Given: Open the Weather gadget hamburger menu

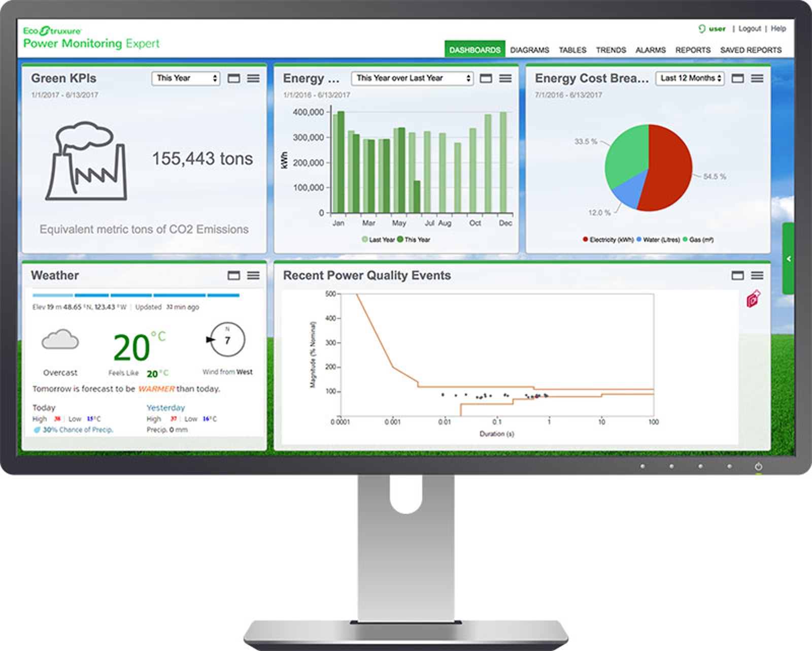Looking at the screenshot, I should pyautogui.click(x=254, y=275).
